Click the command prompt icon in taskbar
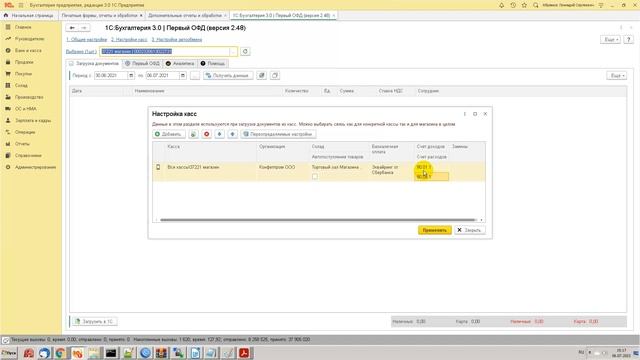 [x=111, y=353]
